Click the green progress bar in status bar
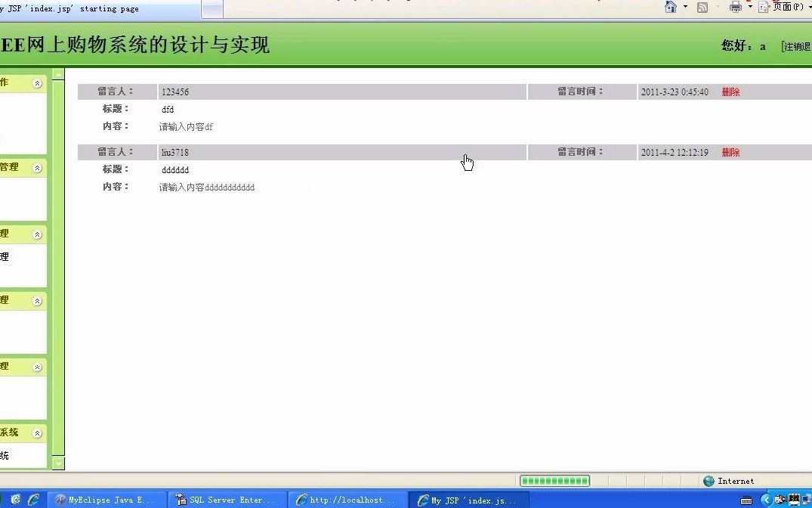This screenshot has width=812, height=508. tap(554, 480)
